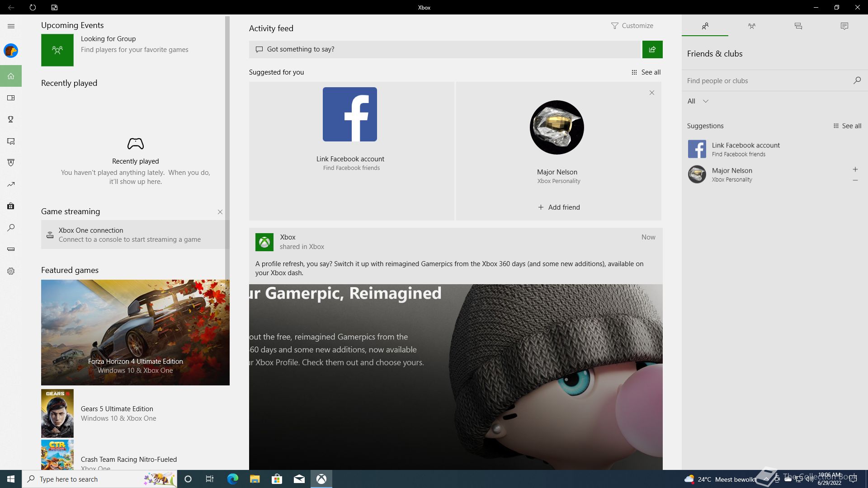Open Xbox One connection streaming option
Screen dimensions: 868x488
point(135,235)
